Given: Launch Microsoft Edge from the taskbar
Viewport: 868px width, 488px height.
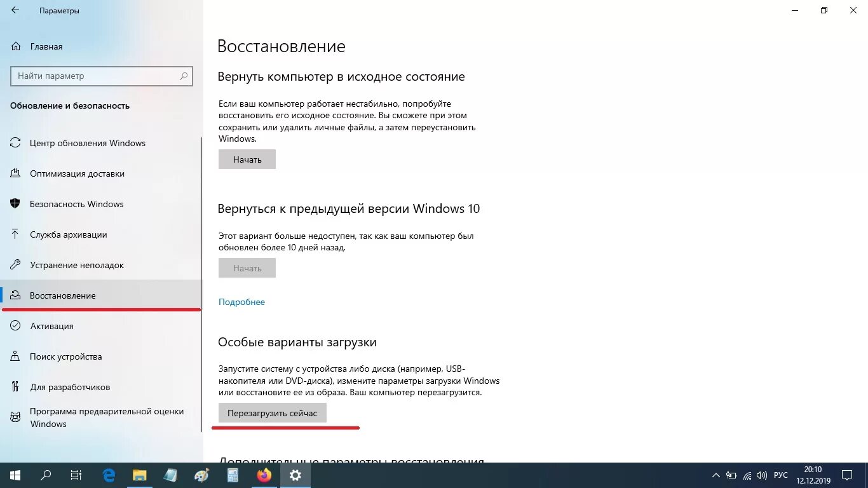Looking at the screenshot, I should click(109, 475).
